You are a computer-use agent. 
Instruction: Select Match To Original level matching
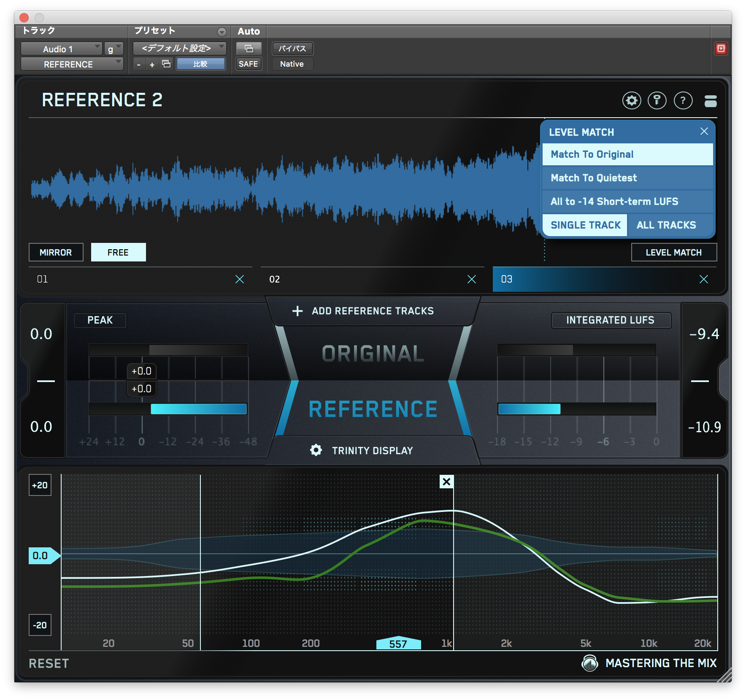(x=627, y=154)
